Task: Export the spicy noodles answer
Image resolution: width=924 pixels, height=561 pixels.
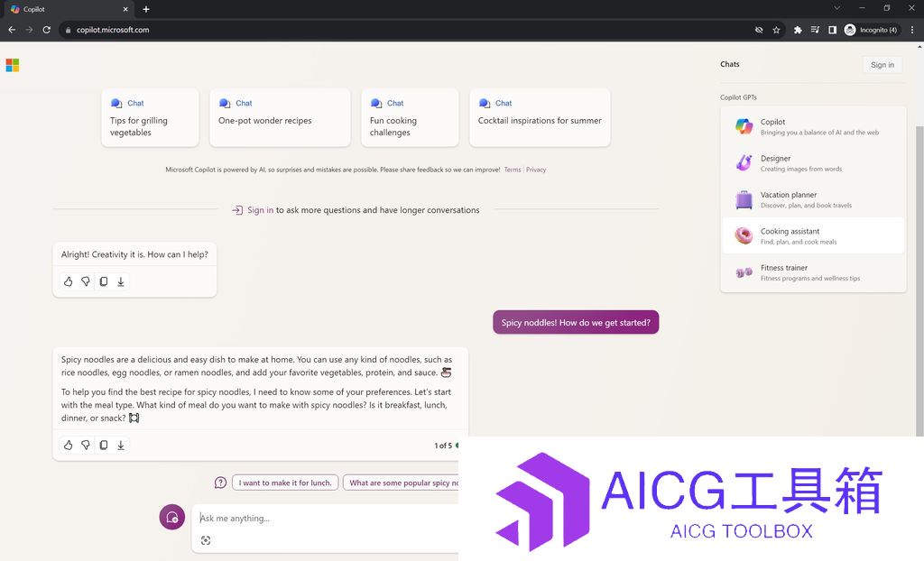Action: (x=121, y=446)
